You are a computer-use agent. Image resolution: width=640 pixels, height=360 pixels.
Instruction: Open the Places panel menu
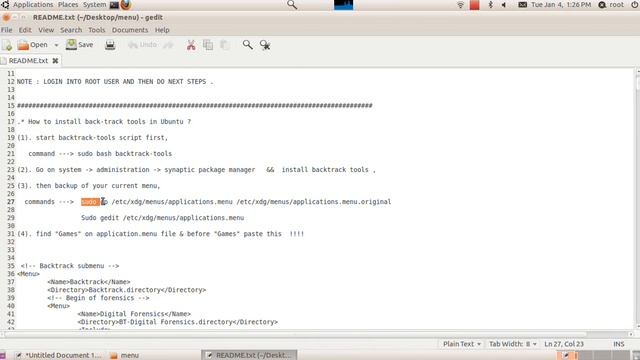tap(68, 4)
